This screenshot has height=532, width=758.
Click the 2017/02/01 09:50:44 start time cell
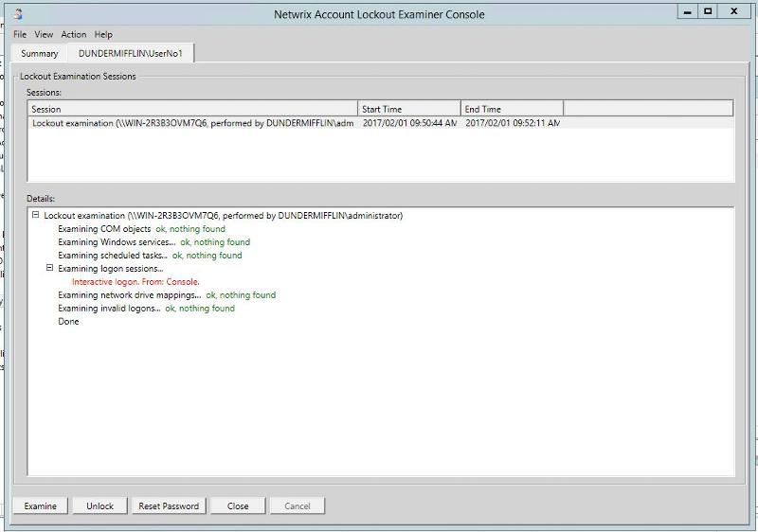point(409,123)
